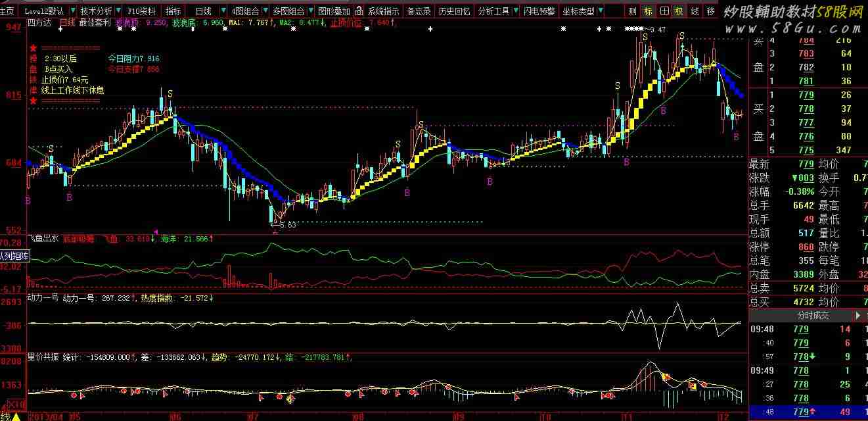Open the 技术分析 menu
This screenshot has width=868, height=421.
96,11
